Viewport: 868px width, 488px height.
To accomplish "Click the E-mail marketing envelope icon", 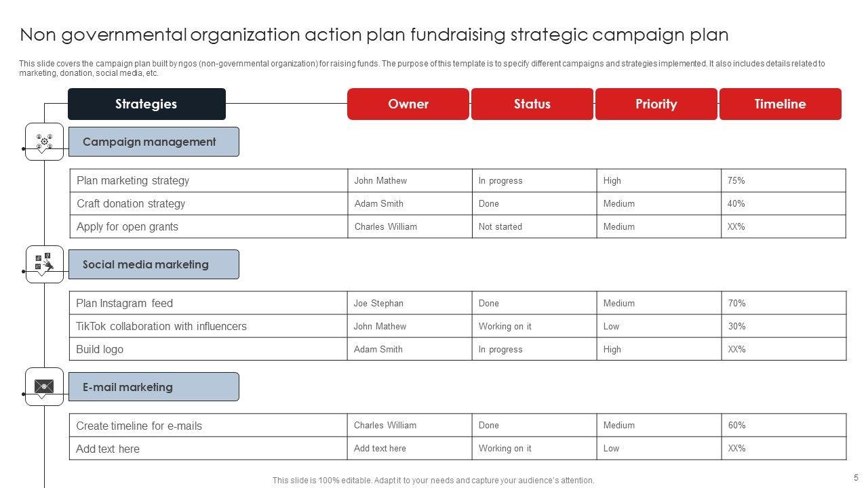I will point(44,386).
